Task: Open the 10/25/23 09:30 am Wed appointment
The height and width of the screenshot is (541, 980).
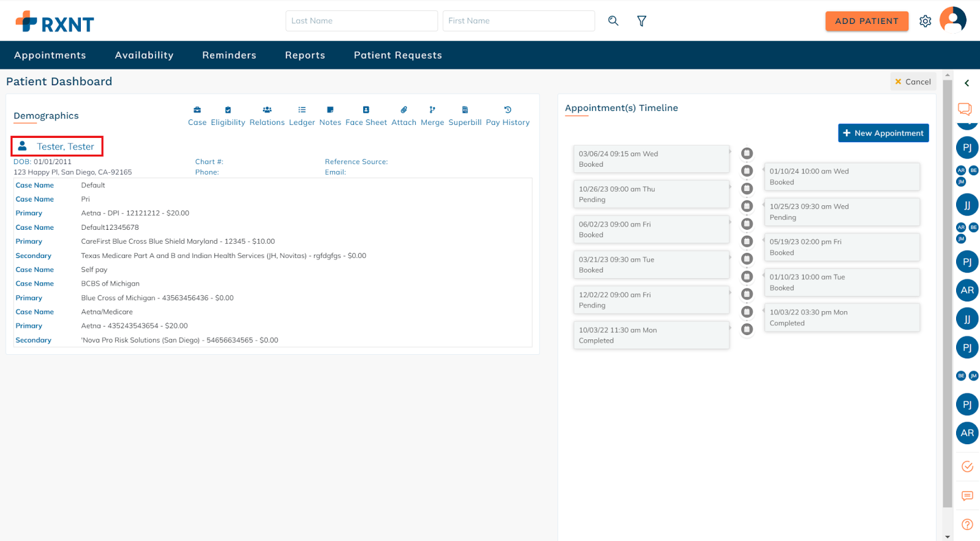Action: click(x=842, y=212)
